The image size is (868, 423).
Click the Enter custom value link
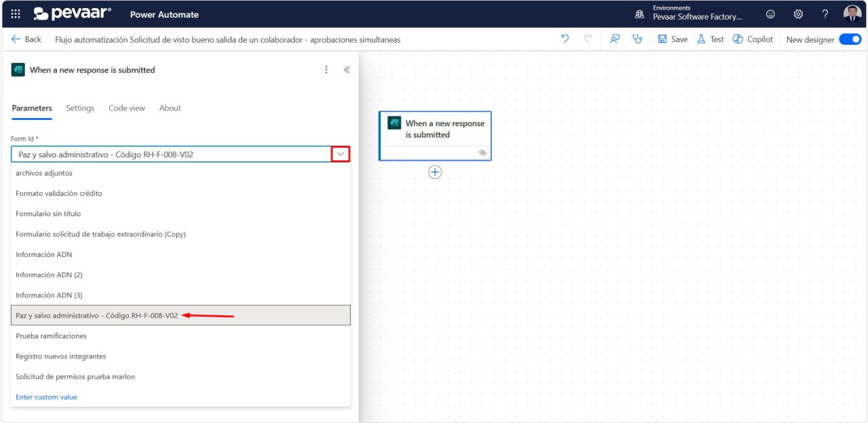tap(46, 397)
